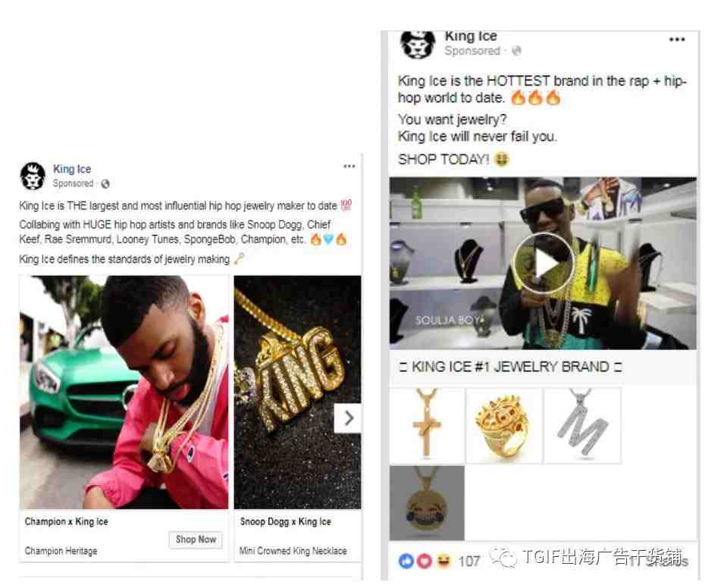Advance the carousel with the right chevron arrow
Image resolution: width=705 pixels, height=588 pixels.
(347, 418)
